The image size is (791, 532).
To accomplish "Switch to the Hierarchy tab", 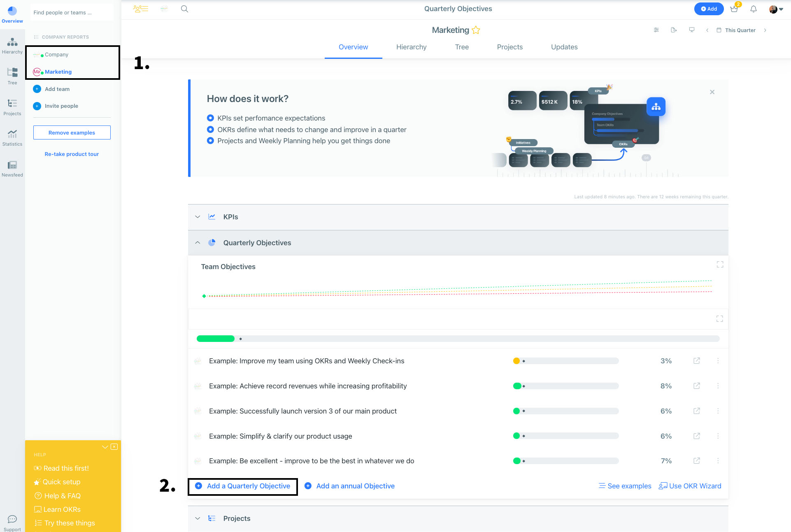I will click(411, 47).
